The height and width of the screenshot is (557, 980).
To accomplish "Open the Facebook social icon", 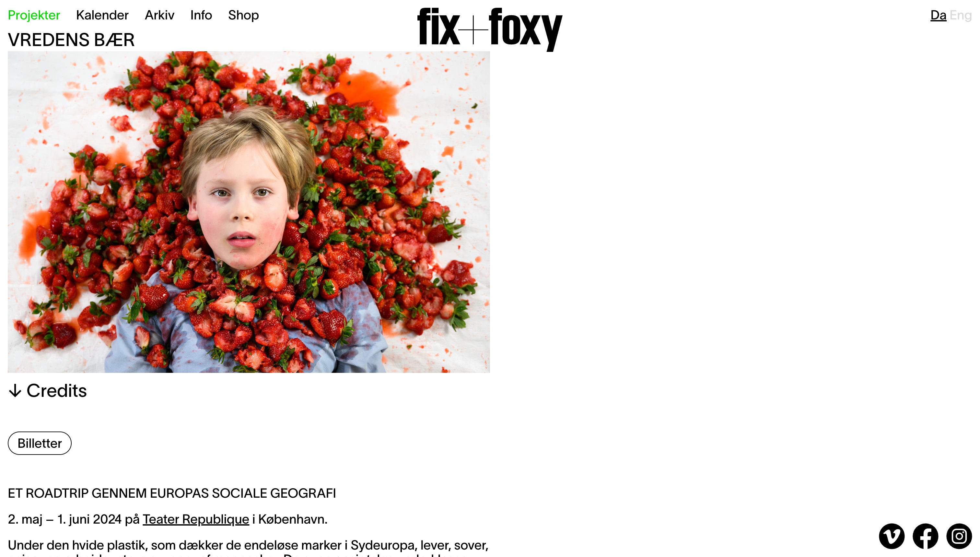I will (925, 536).
